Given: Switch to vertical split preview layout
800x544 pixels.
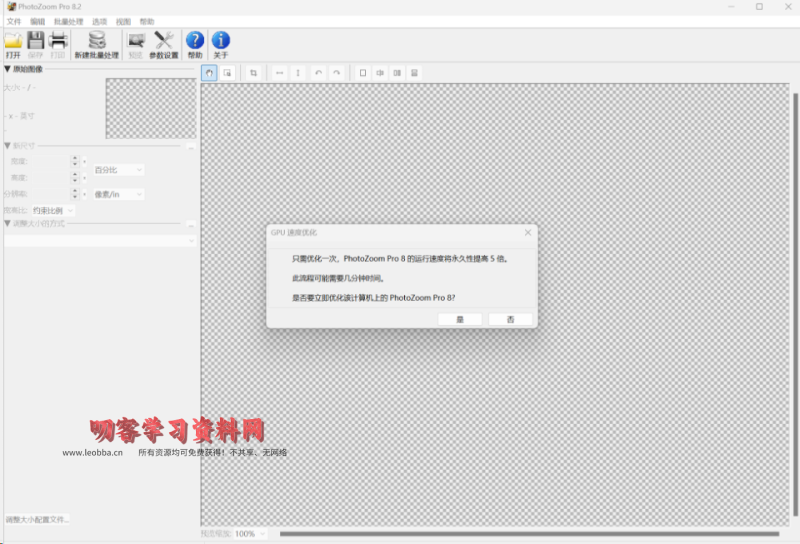Looking at the screenshot, I should click(x=380, y=73).
